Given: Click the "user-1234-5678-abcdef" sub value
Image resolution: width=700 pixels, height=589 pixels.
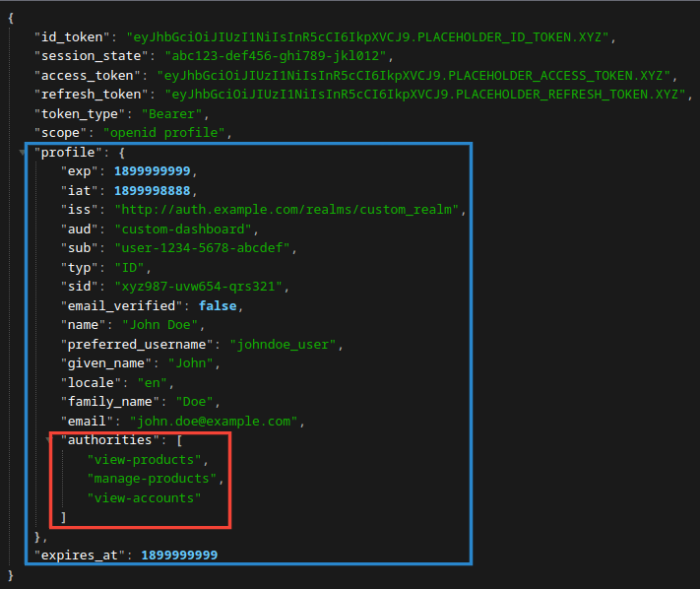Looking at the screenshot, I should [x=205, y=248].
